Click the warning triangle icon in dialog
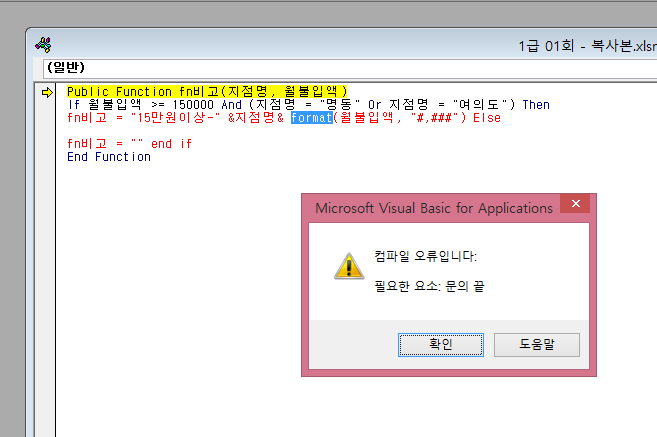 [347, 265]
